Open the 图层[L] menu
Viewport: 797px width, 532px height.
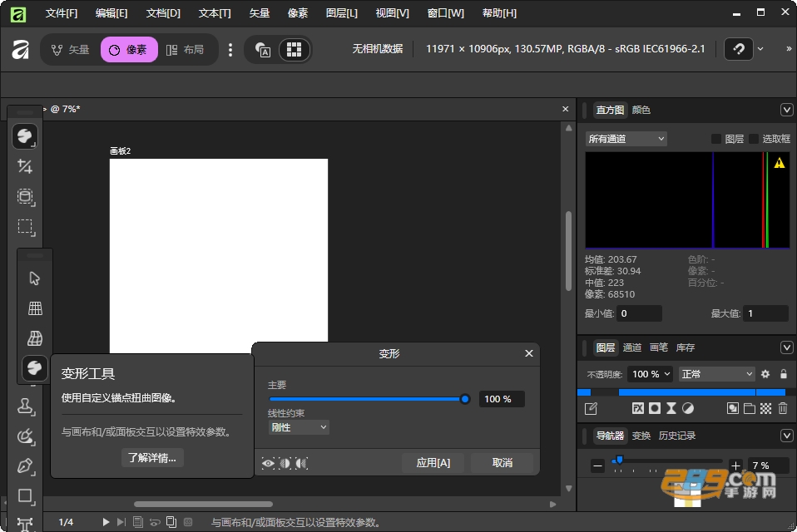coord(342,13)
